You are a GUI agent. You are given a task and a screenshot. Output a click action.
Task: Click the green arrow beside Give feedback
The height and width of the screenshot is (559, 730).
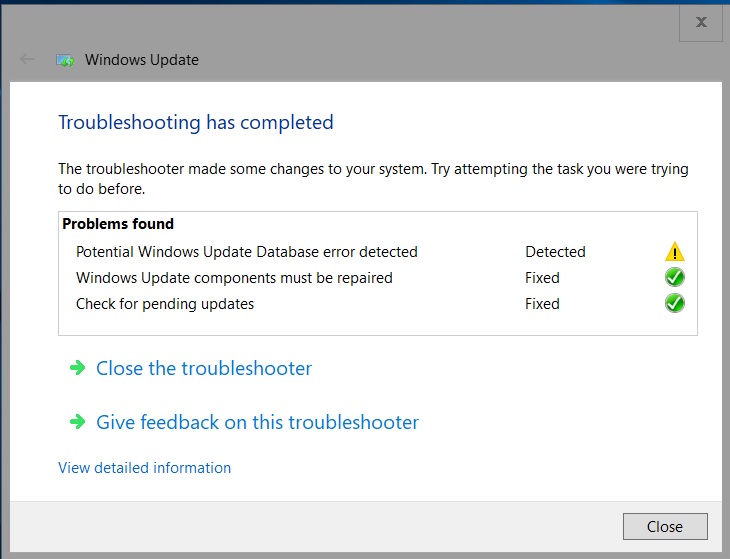(x=78, y=422)
